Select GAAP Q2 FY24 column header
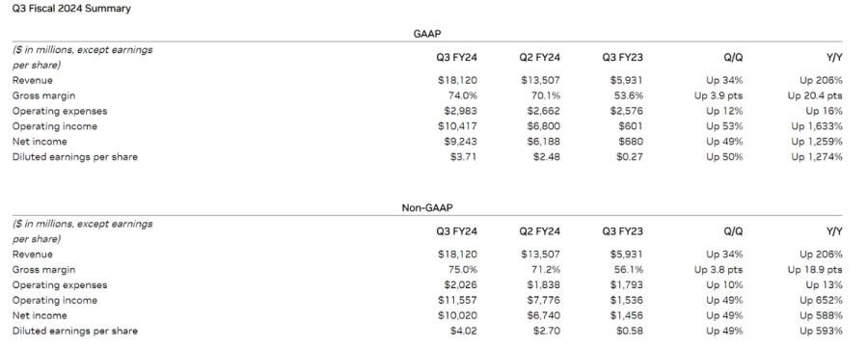This screenshot has height=349, width=868. pyautogui.click(x=540, y=57)
